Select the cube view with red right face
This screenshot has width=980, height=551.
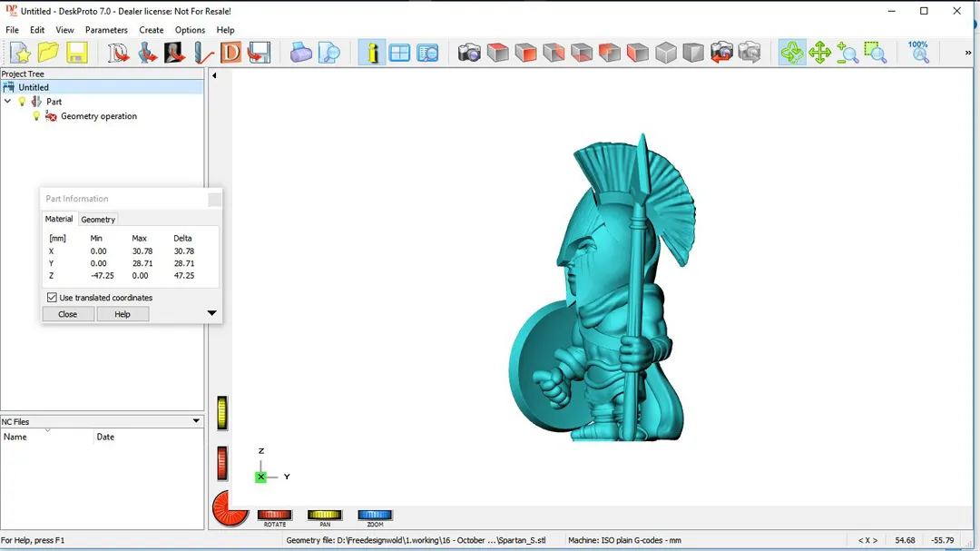click(554, 54)
